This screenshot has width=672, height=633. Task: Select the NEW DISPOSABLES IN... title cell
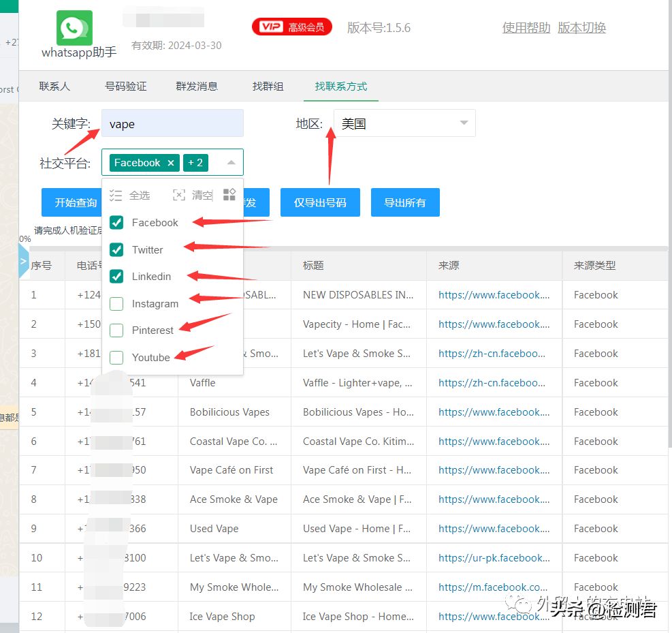[x=358, y=295]
